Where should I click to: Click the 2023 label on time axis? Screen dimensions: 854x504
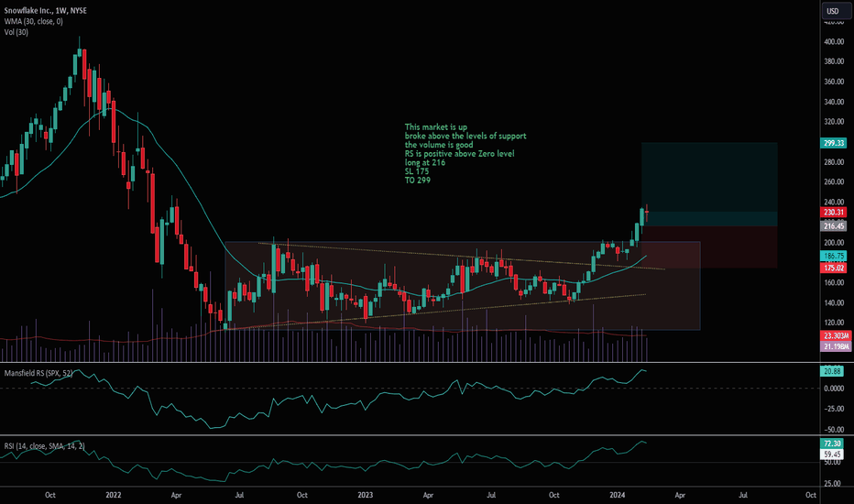pos(365,495)
